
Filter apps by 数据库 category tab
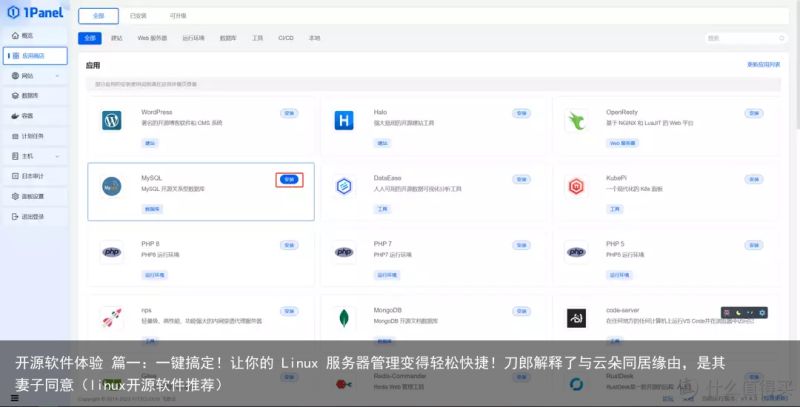(228, 38)
